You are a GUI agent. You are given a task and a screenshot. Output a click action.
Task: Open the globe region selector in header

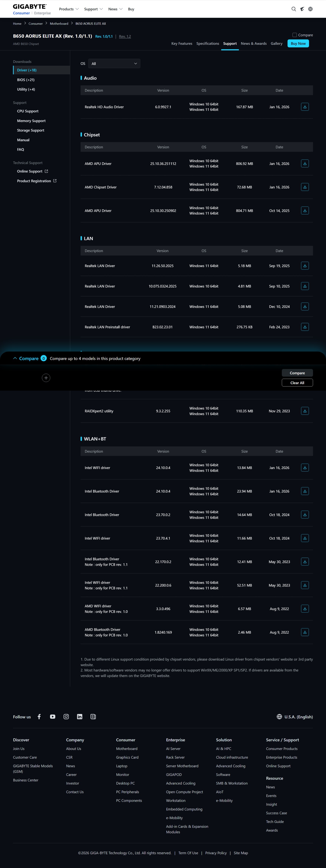(x=311, y=9)
